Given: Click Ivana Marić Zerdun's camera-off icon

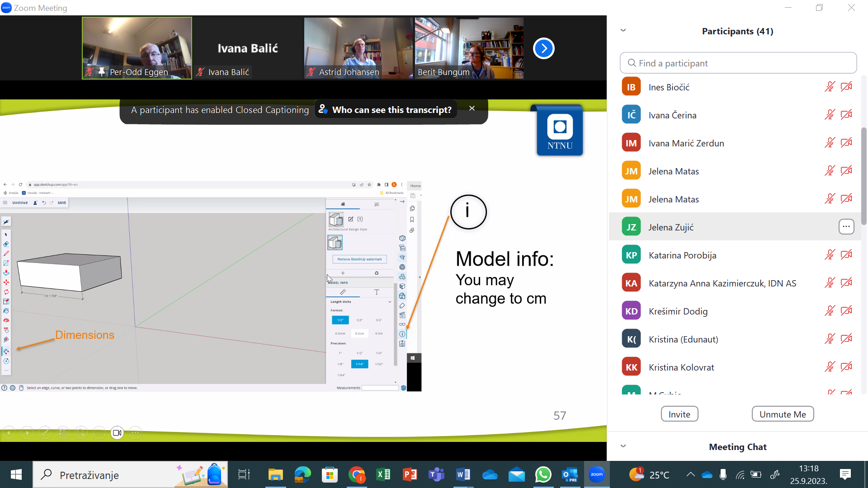Looking at the screenshot, I should click(x=846, y=143).
